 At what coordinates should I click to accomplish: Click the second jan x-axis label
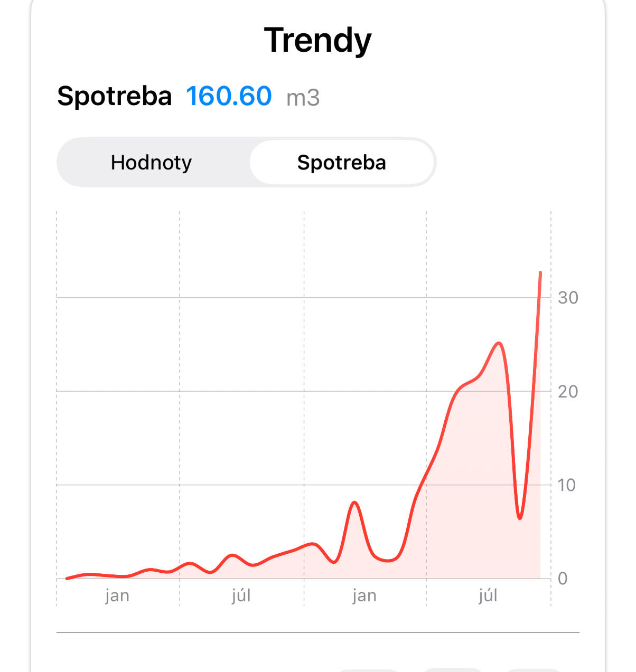[x=364, y=595]
